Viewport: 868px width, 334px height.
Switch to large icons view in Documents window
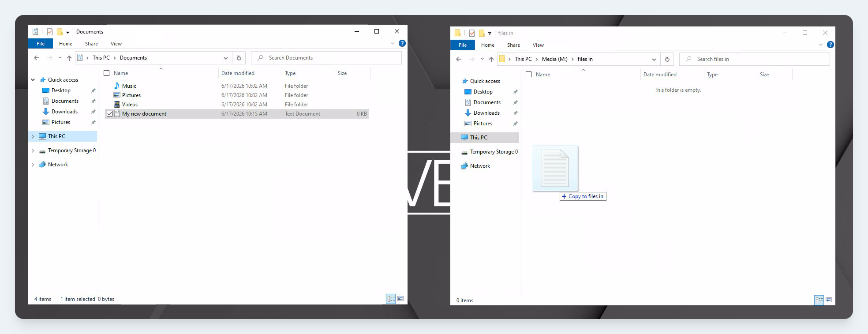400,299
